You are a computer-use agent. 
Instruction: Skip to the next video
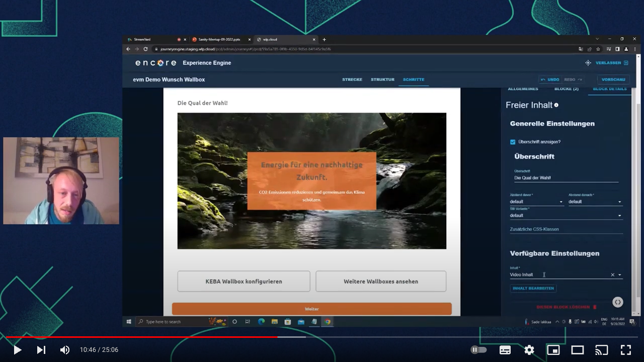point(41,350)
